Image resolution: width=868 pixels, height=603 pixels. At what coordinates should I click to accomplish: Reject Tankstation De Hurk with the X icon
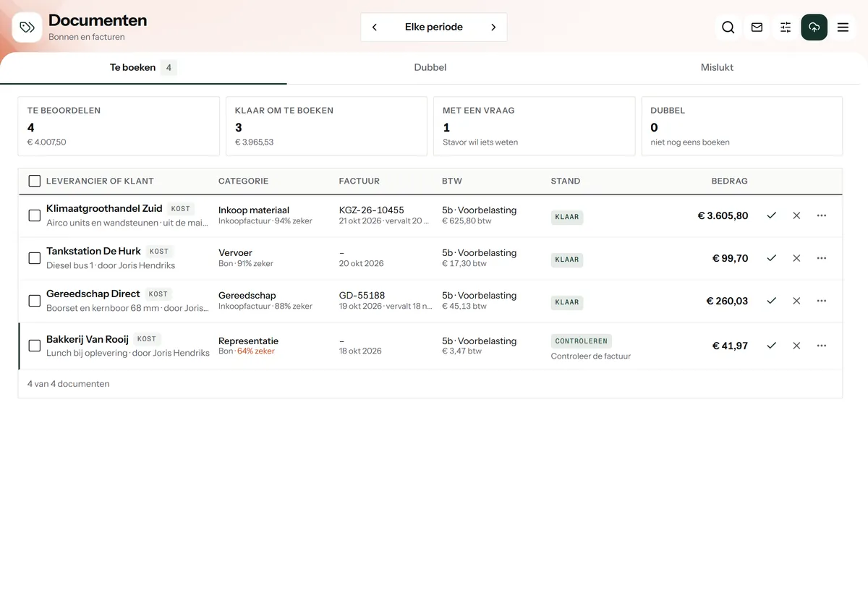click(x=796, y=258)
